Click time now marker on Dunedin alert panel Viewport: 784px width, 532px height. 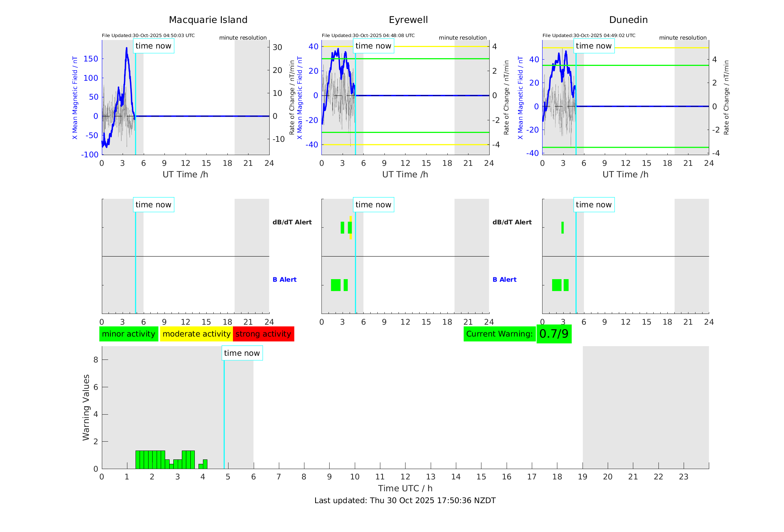point(593,205)
